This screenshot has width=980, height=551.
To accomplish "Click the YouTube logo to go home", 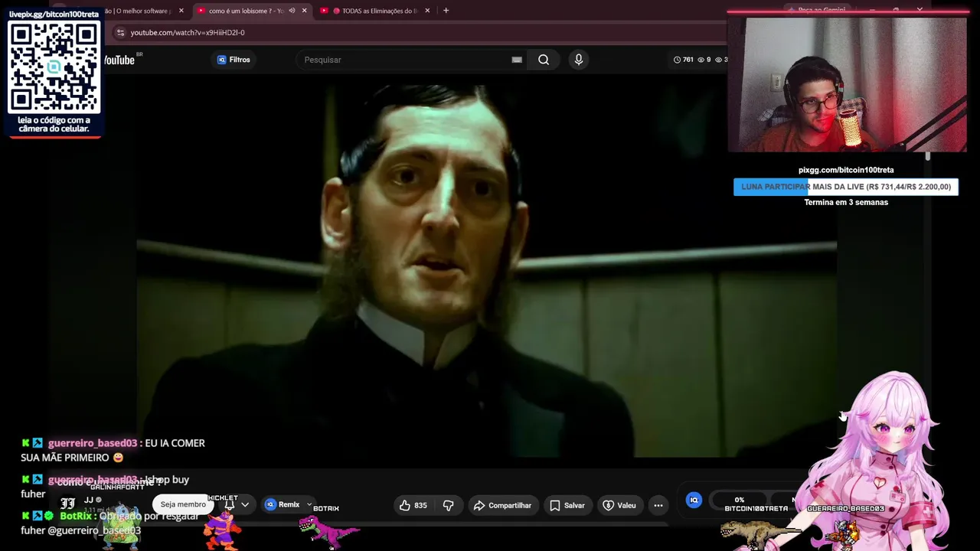I will [121, 60].
